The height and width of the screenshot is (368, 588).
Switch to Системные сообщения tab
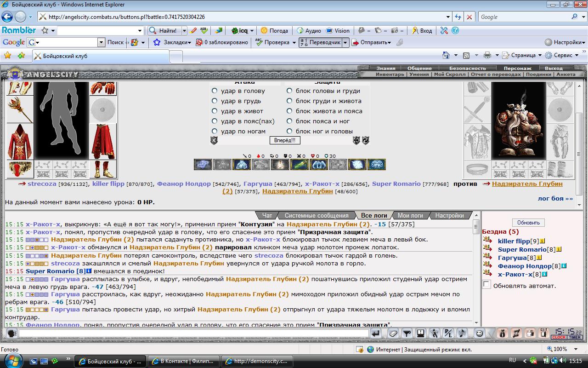point(316,215)
